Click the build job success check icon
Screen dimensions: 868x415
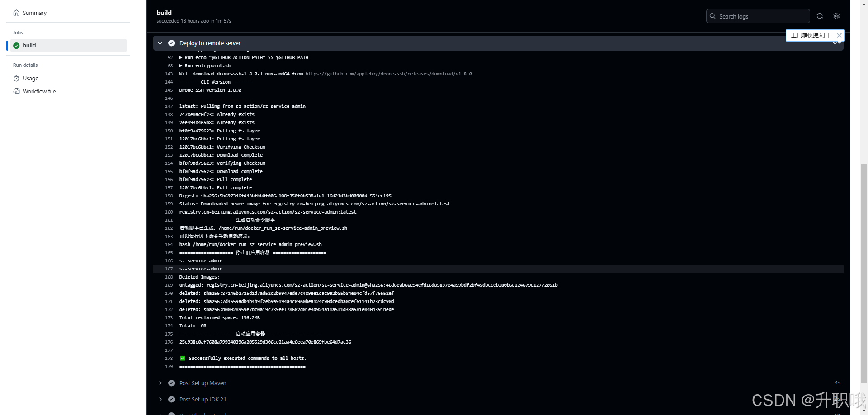pyautogui.click(x=16, y=45)
